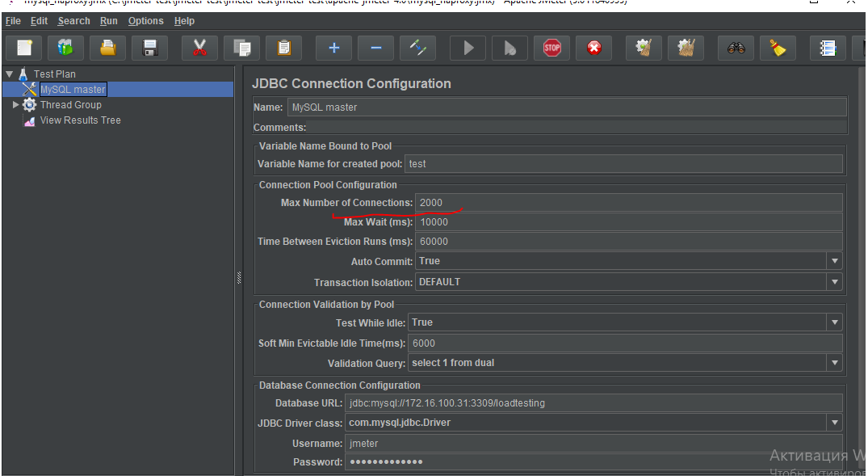Start the test with the green Play icon
Screen dimensions: 868x476
pyautogui.click(x=468, y=48)
